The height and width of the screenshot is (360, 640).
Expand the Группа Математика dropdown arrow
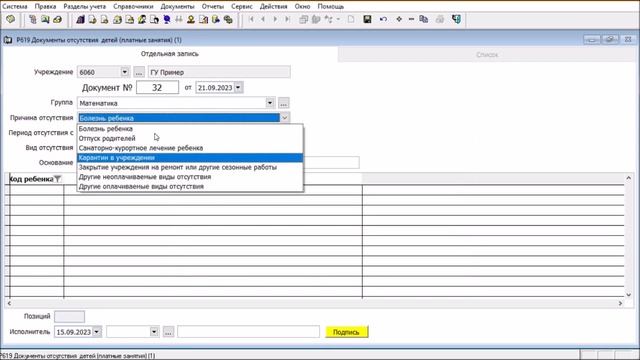(x=270, y=103)
